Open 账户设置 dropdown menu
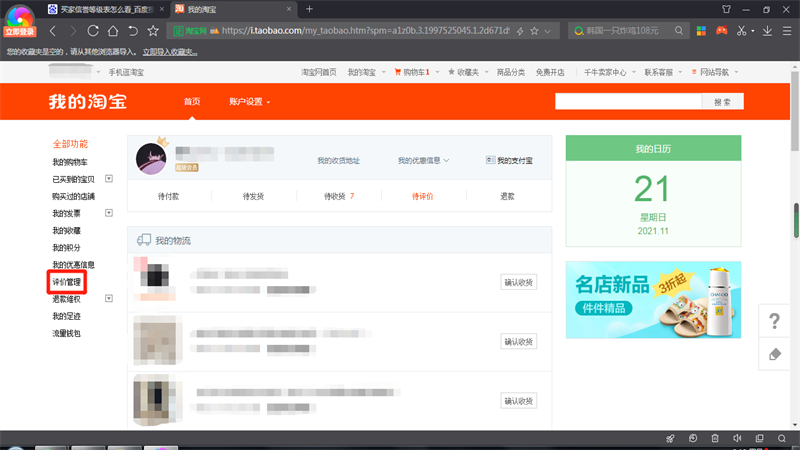 coord(249,102)
